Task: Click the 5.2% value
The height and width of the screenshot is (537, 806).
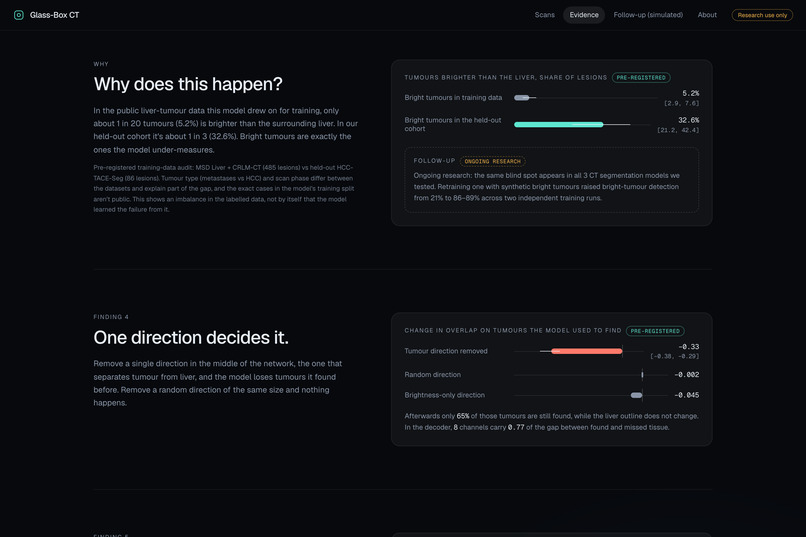Action: click(x=690, y=93)
